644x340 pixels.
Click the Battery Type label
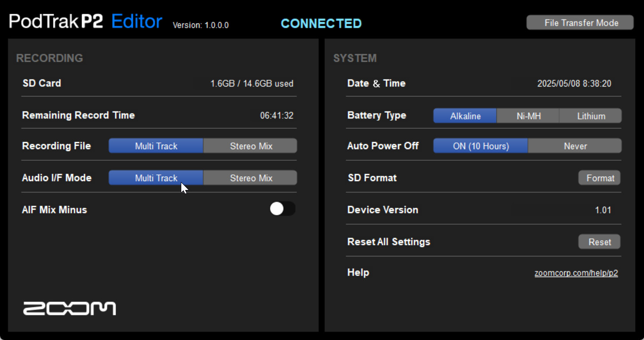pyautogui.click(x=377, y=115)
